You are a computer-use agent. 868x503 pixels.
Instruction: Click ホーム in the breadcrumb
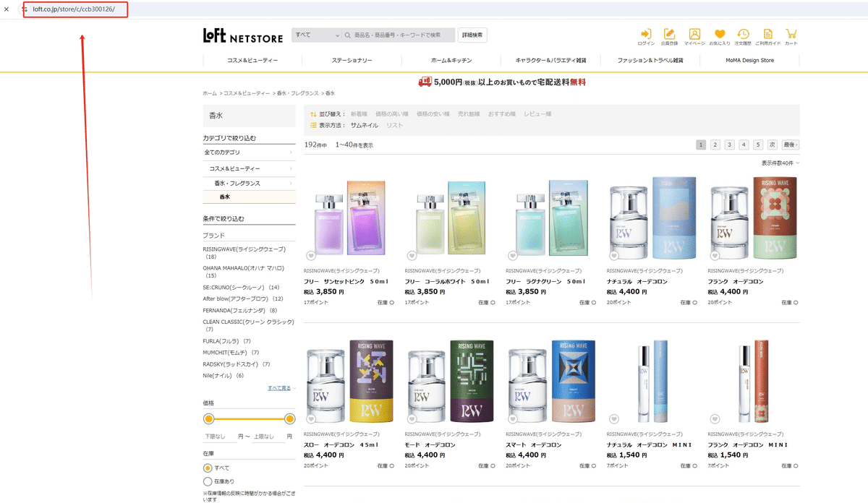(x=210, y=93)
